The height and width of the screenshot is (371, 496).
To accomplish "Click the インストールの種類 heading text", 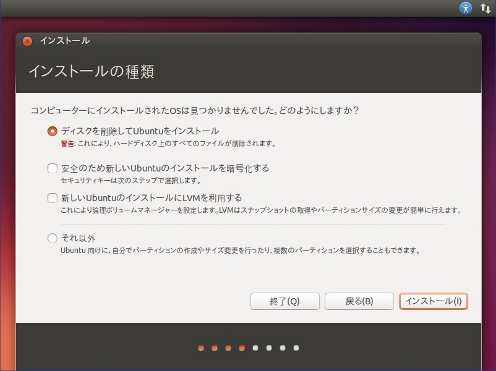I will (x=91, y=72).
